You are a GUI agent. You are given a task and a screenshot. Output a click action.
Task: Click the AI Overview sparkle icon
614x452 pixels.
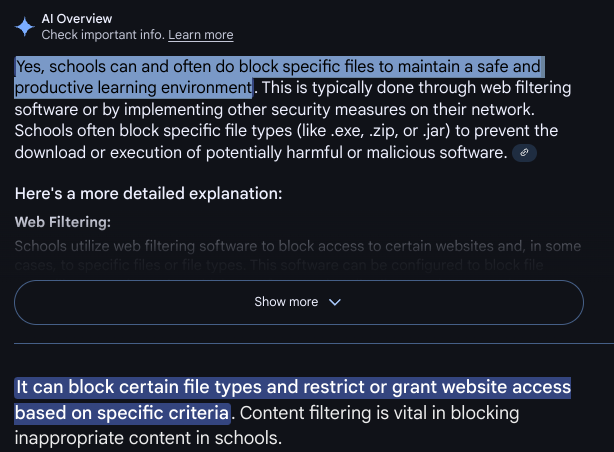click(25, 27)
